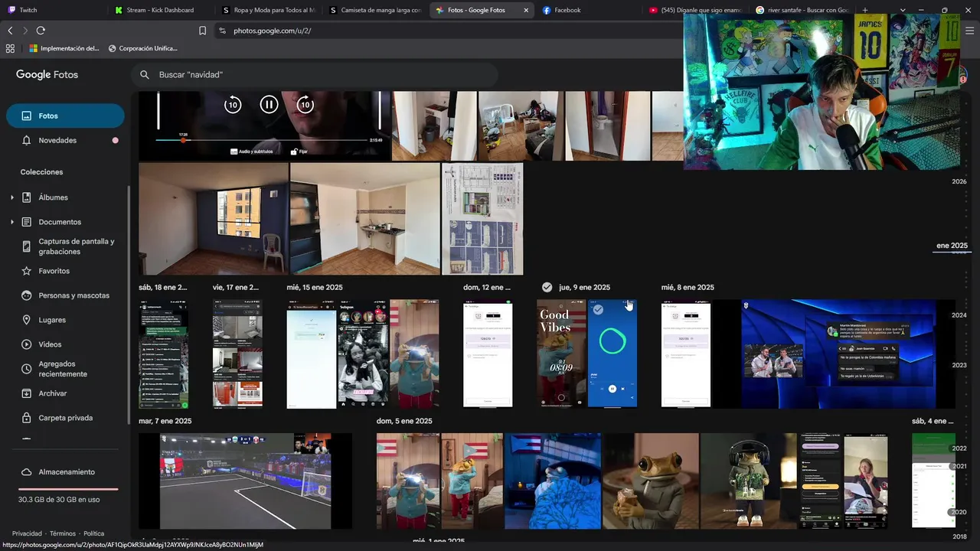This screenshot has width=980, height=551.
Task: Click the date header "dom, 5 ene 2025"
Action: pos(404,421)
